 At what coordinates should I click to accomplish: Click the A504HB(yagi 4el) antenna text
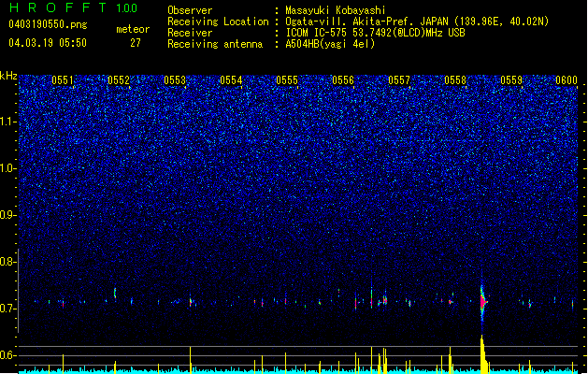(330, 44)
